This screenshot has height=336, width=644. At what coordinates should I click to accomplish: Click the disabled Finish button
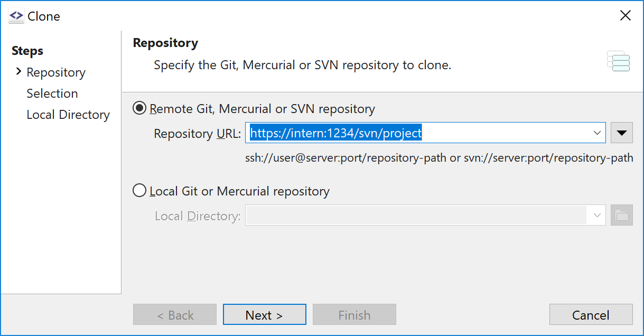click(354, 315)
